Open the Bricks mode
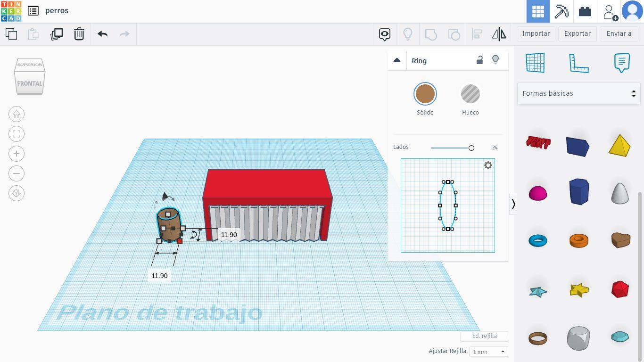 point(585,11)
